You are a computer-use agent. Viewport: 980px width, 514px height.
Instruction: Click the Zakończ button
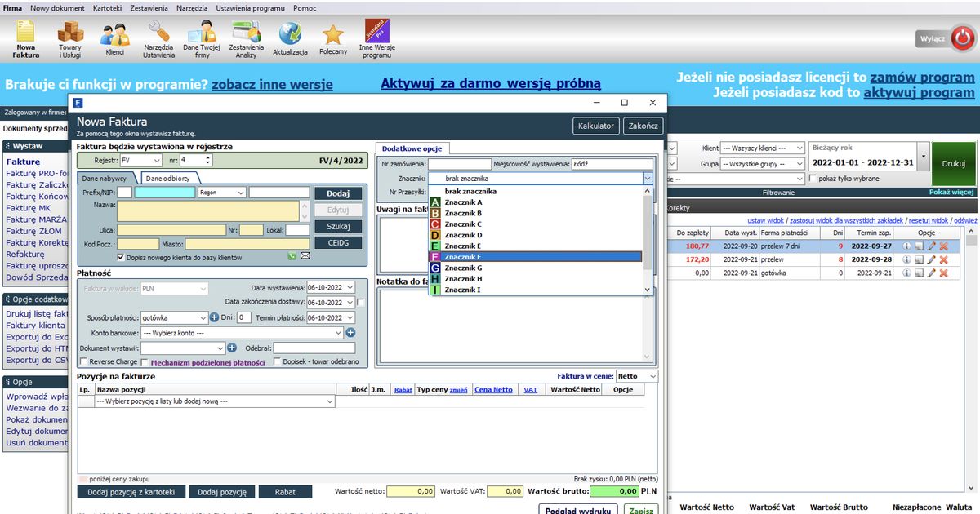click(x=644, y=126)
